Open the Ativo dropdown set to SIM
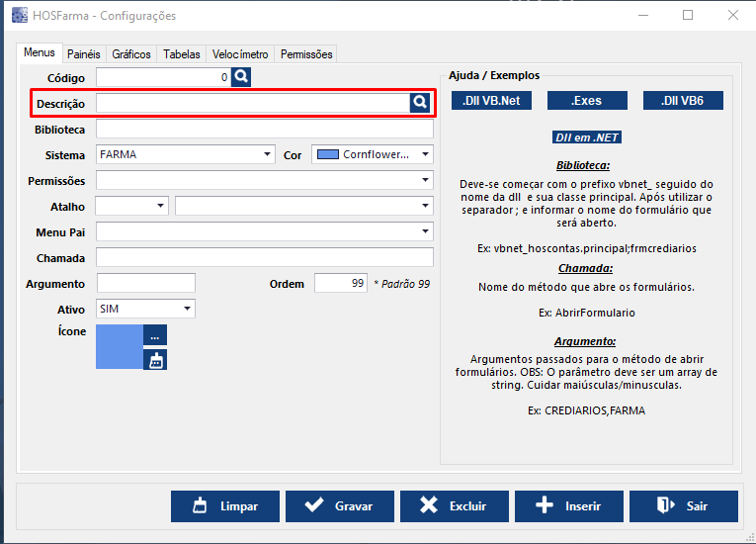The image size is (756, 544). tap(188, 310)
